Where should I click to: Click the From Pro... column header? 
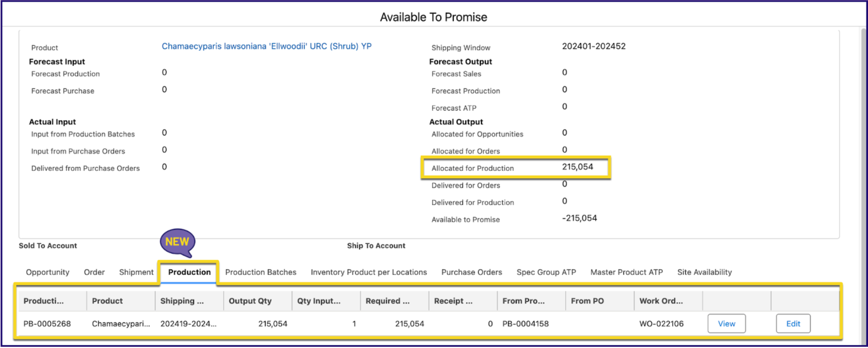531,301
